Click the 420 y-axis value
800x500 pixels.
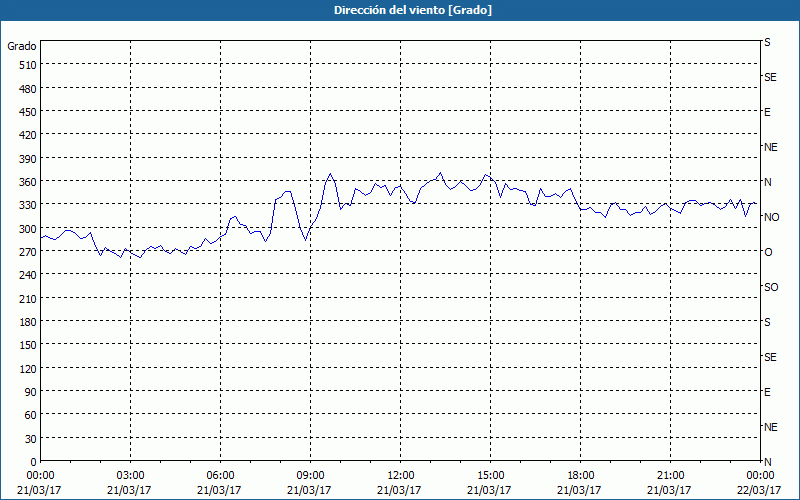pos(28,135)
